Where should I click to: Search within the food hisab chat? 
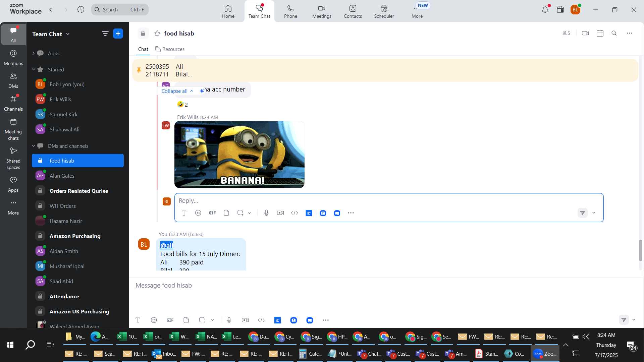[x=614, y=33]
